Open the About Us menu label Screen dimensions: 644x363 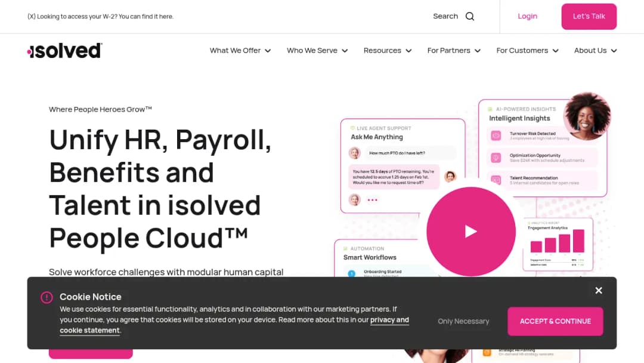click(590, 51)
